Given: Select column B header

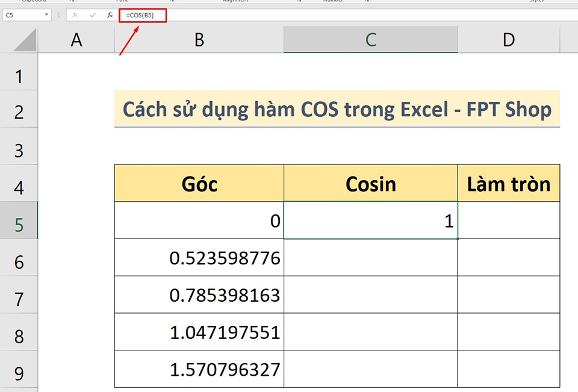Looking at the screenshot, I should tap(199, 40).
